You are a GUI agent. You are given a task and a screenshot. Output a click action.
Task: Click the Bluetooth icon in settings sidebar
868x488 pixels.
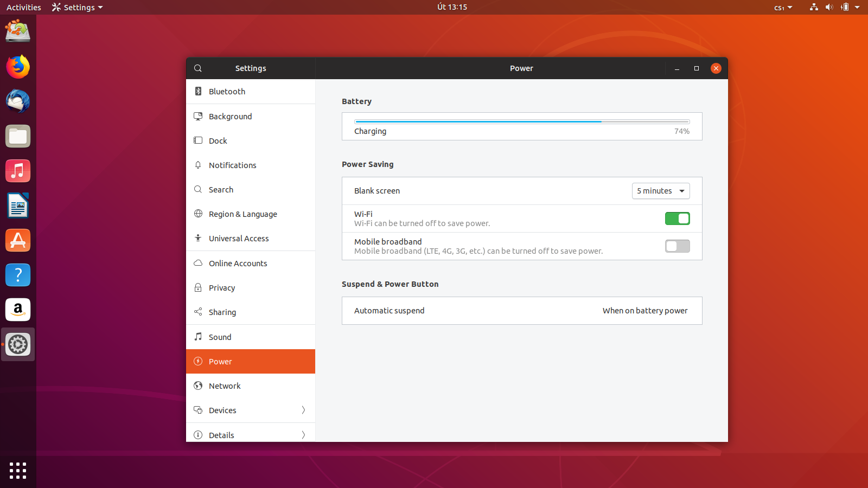(x=198, y=91)
